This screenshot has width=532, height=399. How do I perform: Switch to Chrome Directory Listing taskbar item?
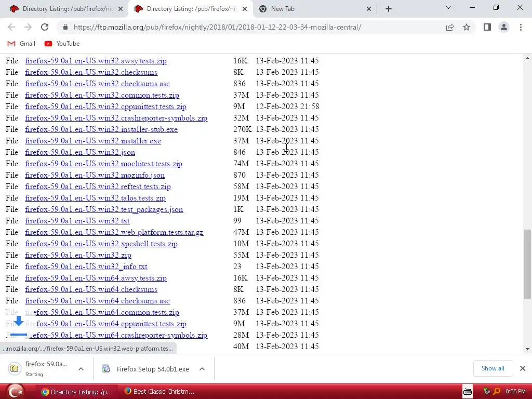click(77, 392)
